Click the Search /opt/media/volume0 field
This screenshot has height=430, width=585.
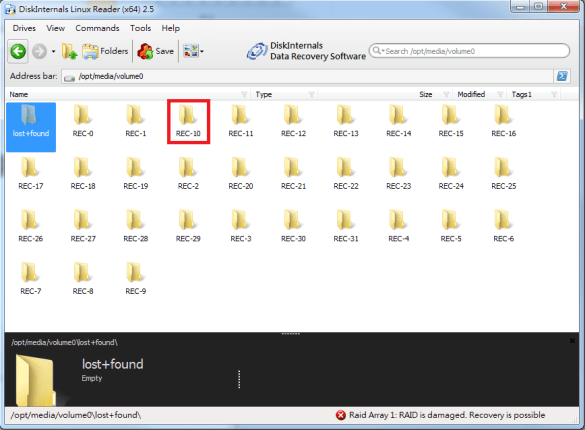pos(469,51)
